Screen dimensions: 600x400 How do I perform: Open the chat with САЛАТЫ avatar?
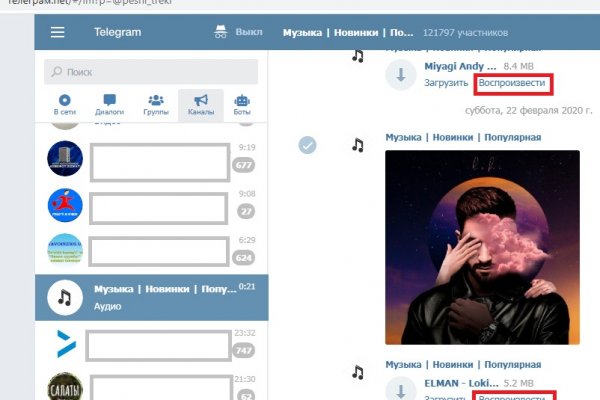click(64, 388)
